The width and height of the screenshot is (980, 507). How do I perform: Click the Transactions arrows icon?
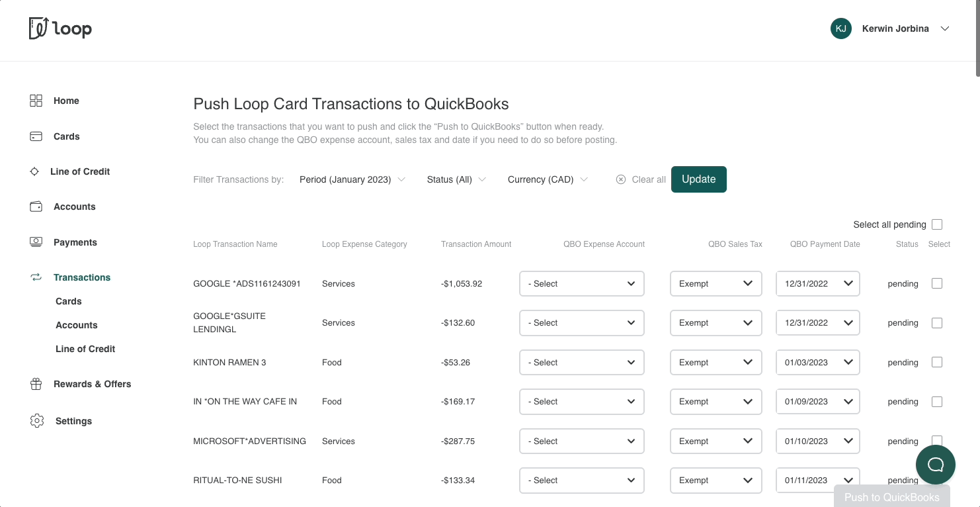36,277
